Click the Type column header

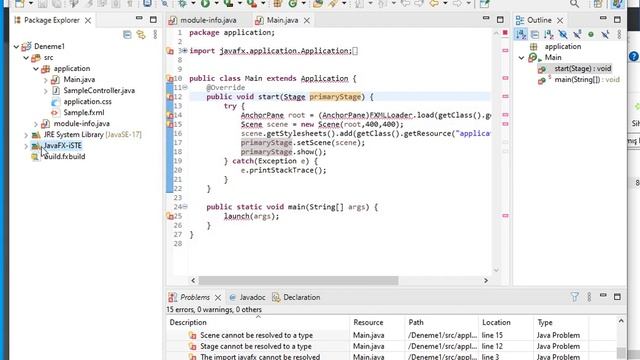[561, 322]
